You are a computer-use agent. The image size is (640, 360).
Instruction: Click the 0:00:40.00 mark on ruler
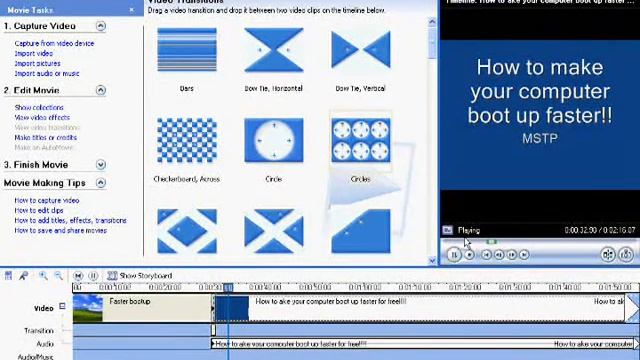coord(265,287)
